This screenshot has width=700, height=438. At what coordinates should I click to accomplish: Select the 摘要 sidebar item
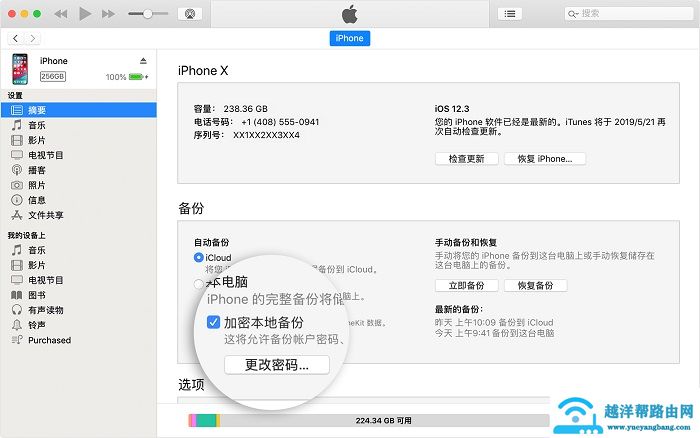pyautogui.click(x=36, y=110)
